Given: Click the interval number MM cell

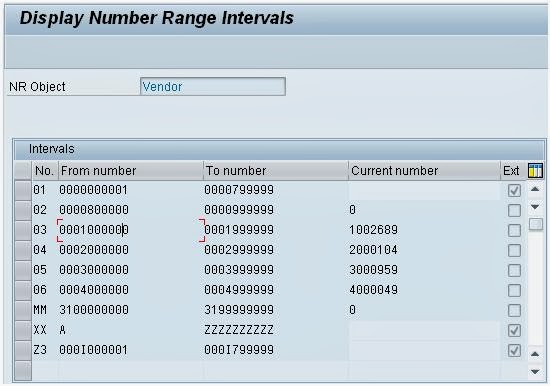Looking at the screenshot, I should point(40,310).
